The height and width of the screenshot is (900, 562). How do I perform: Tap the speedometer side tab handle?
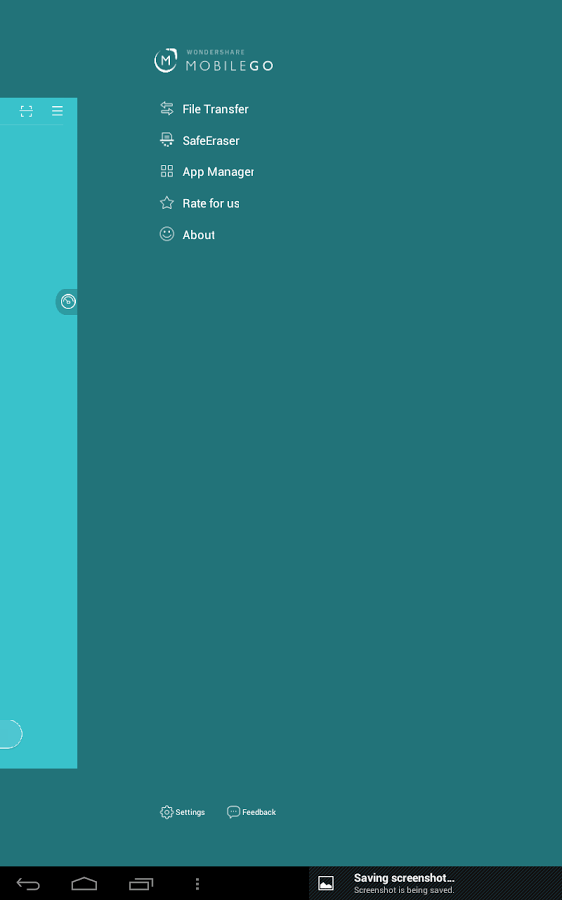pos(67,301)
